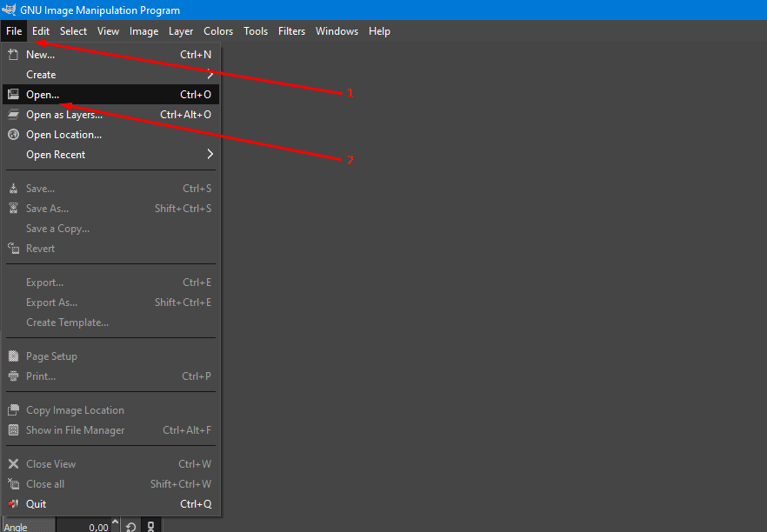Viewport: 767px width, 532px height.
Task: Click the Print printer icon
Action: 13,376
